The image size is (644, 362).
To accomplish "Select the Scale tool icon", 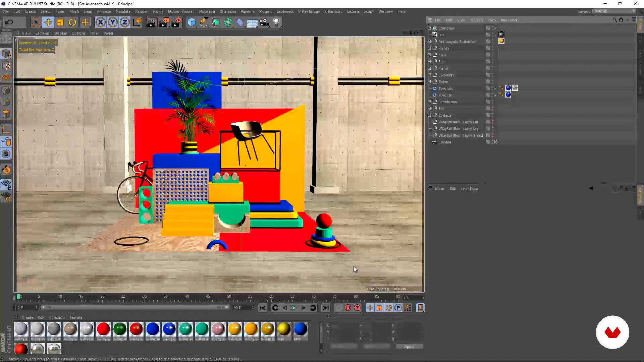I will 60,22.
